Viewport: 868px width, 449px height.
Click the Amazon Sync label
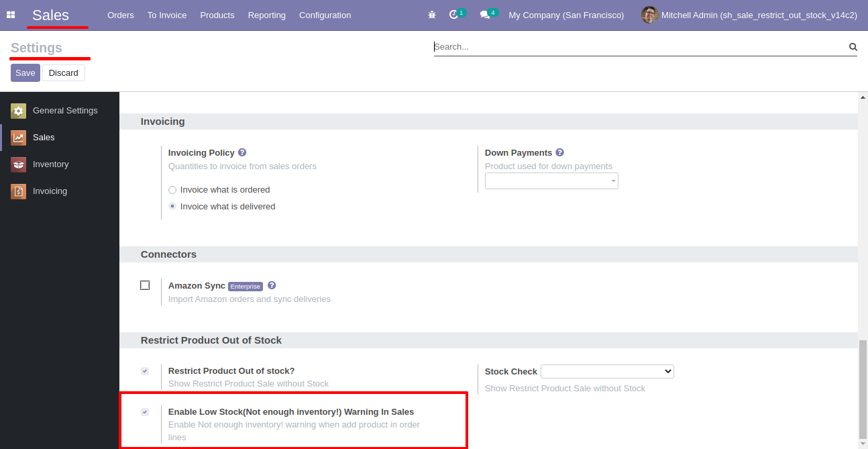point(197,286)
